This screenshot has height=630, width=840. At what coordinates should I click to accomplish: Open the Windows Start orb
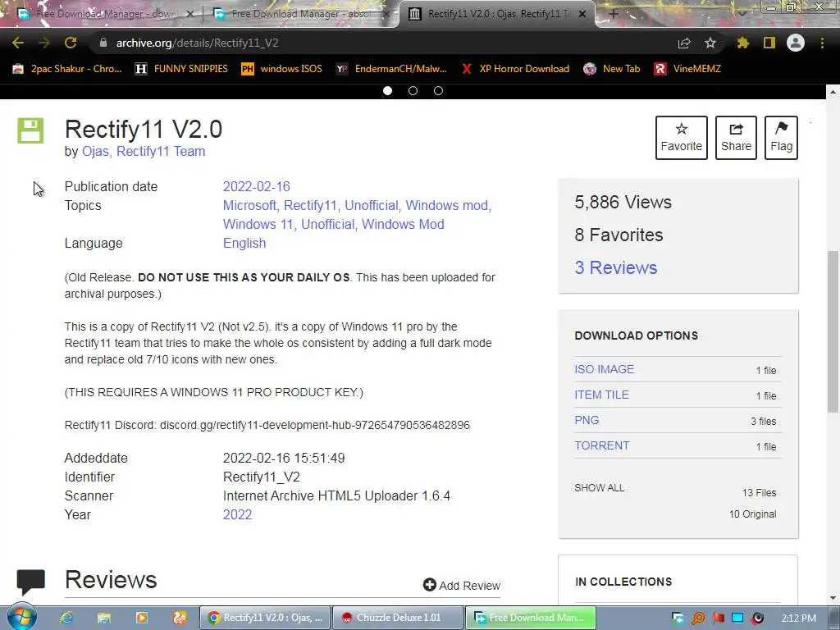click(22, 616)
